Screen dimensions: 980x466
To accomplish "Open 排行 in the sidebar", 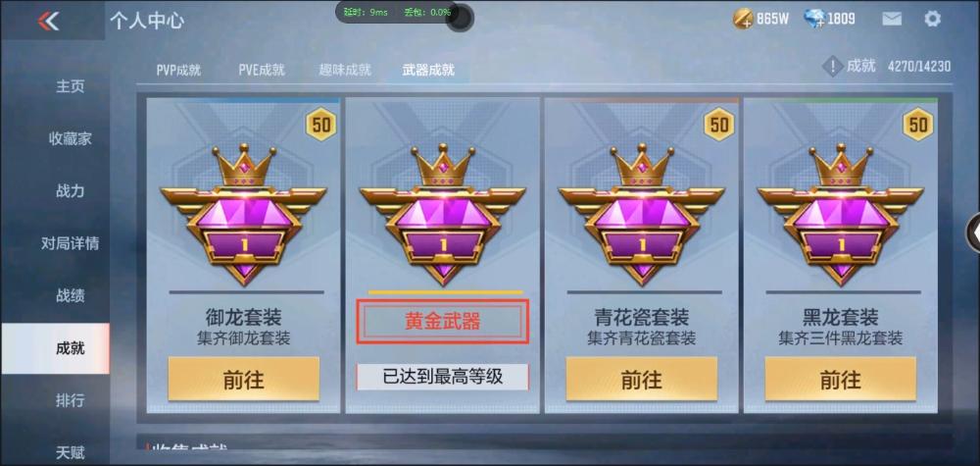I will pos(70,399).
